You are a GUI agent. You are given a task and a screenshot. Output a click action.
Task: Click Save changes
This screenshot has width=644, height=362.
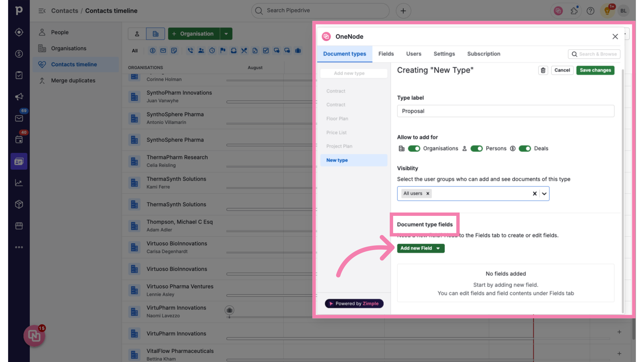595,70
